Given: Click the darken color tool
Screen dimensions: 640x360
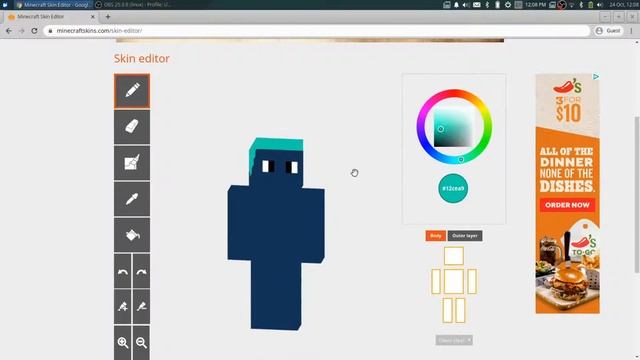Looking at the screenshot, I should [141, 307].
